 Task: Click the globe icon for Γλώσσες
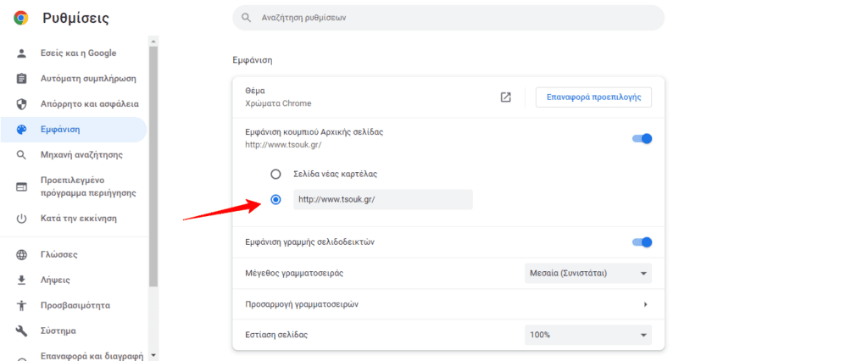22,254
